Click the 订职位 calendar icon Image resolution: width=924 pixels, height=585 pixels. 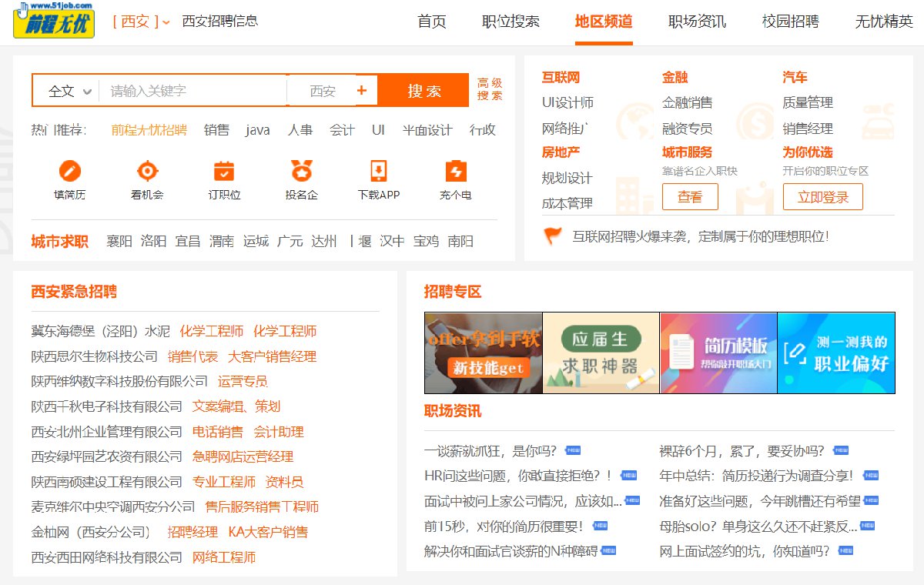[224, 171]
